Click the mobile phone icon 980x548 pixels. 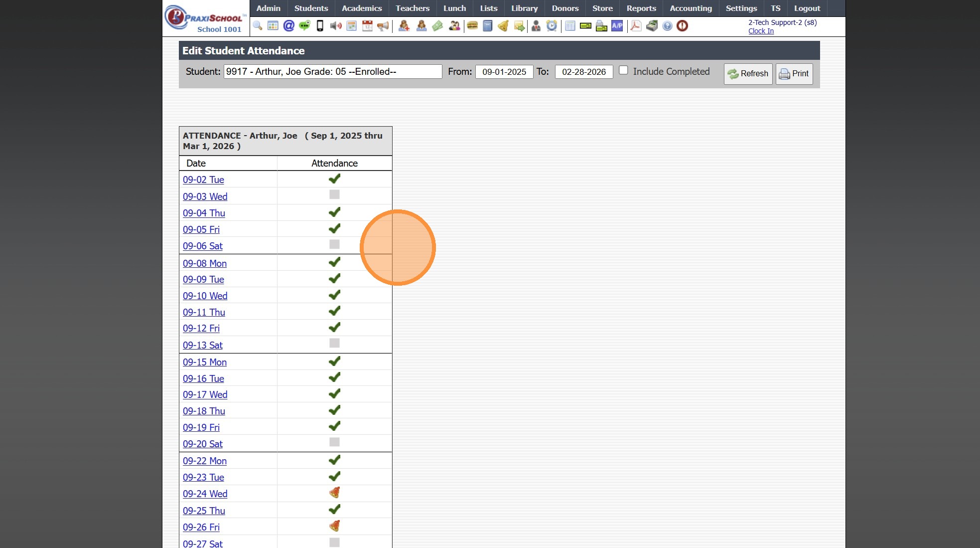pos(320,26)
